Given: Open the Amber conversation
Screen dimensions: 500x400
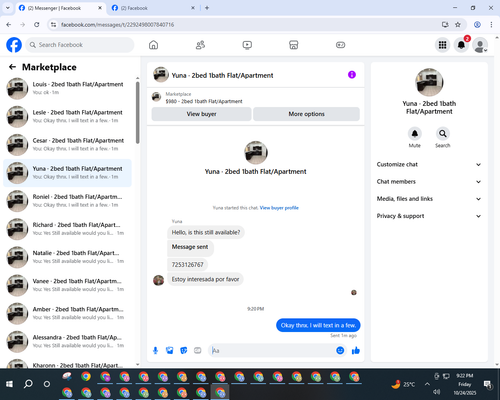Looking at the screenshot, I should (67, 313).
